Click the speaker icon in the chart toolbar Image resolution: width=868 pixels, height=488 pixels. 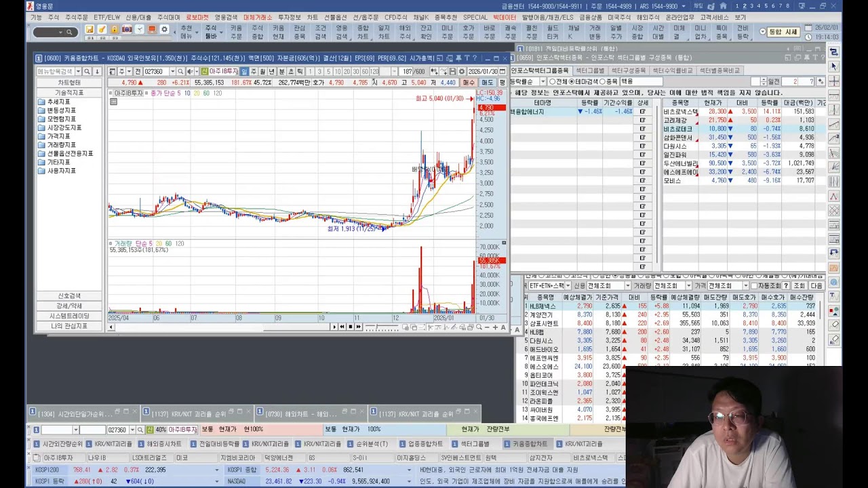pos(191,71)
